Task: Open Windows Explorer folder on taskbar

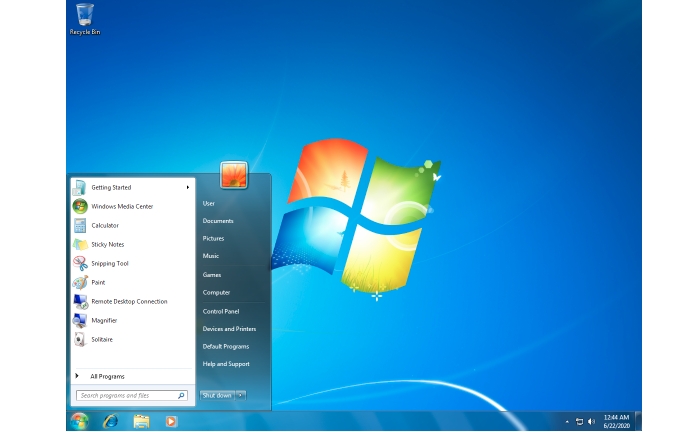Action: click(141, 421)
